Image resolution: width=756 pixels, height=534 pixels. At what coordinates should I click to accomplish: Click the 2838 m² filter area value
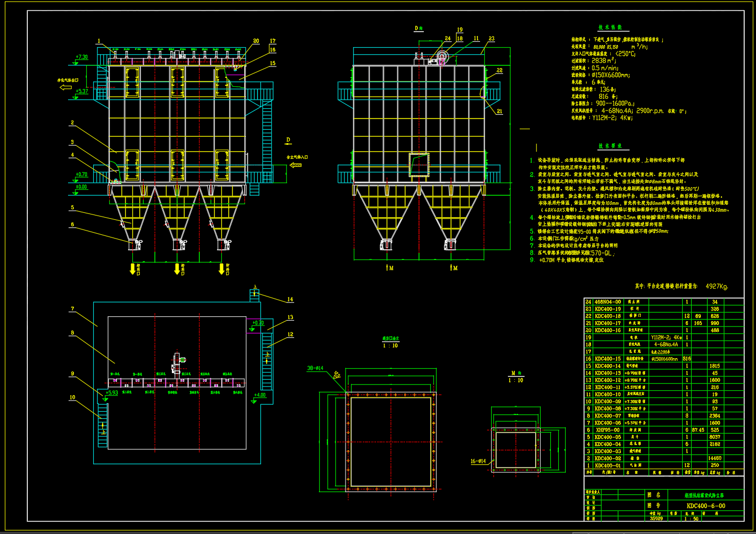[604, 61]
